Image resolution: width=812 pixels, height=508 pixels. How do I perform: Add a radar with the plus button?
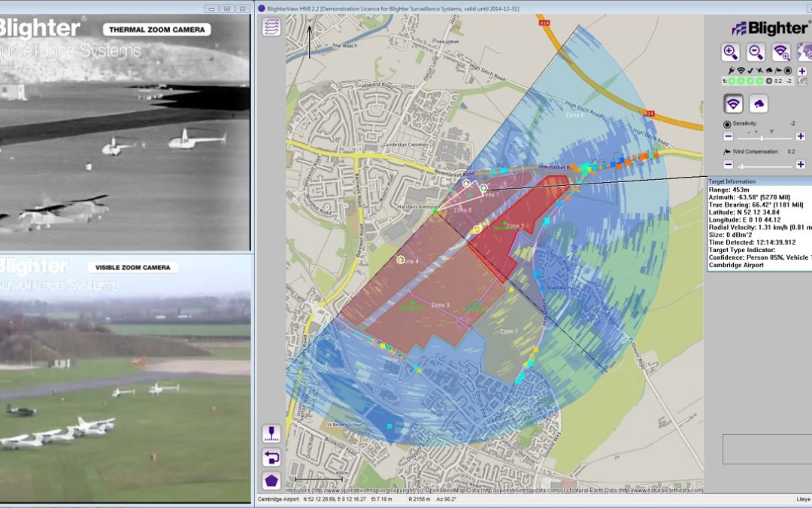802,71
